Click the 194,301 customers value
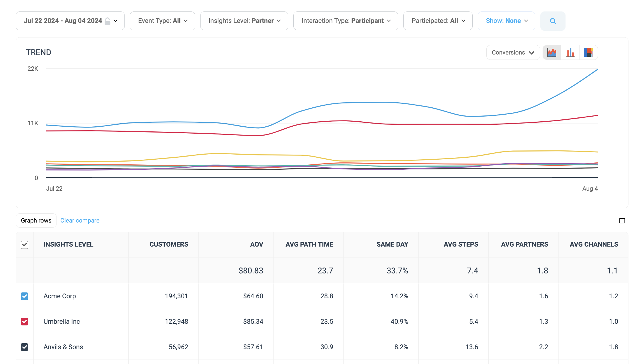 coord(176,296)
